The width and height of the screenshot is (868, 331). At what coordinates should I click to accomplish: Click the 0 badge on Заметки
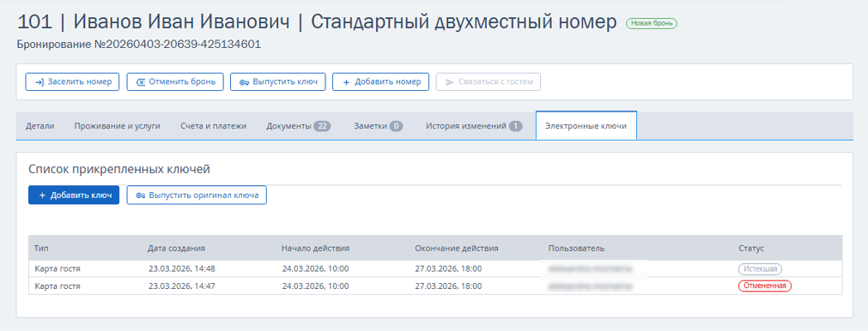396,126
